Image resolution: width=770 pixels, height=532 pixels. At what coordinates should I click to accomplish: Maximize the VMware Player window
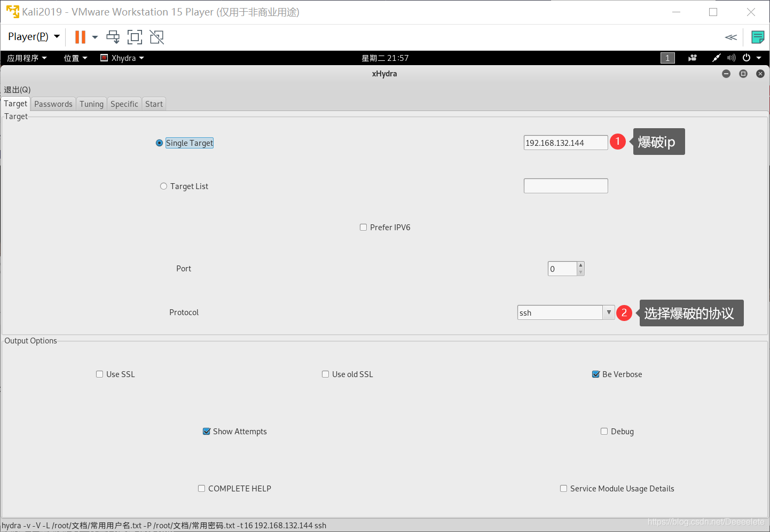point(713,12)
